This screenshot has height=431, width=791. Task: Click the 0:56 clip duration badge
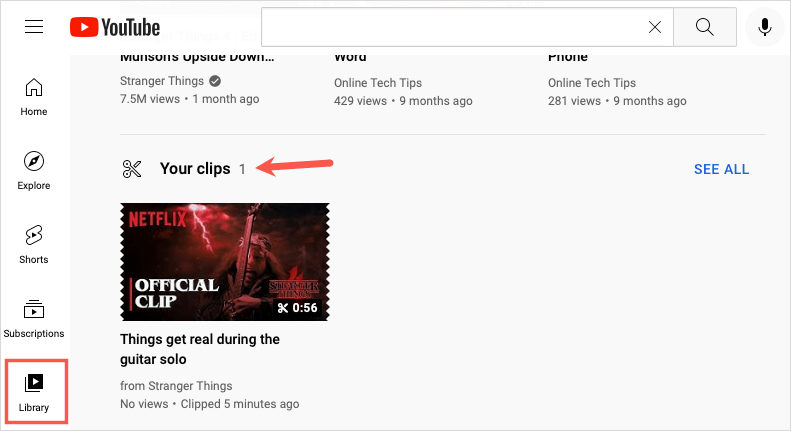298,307
